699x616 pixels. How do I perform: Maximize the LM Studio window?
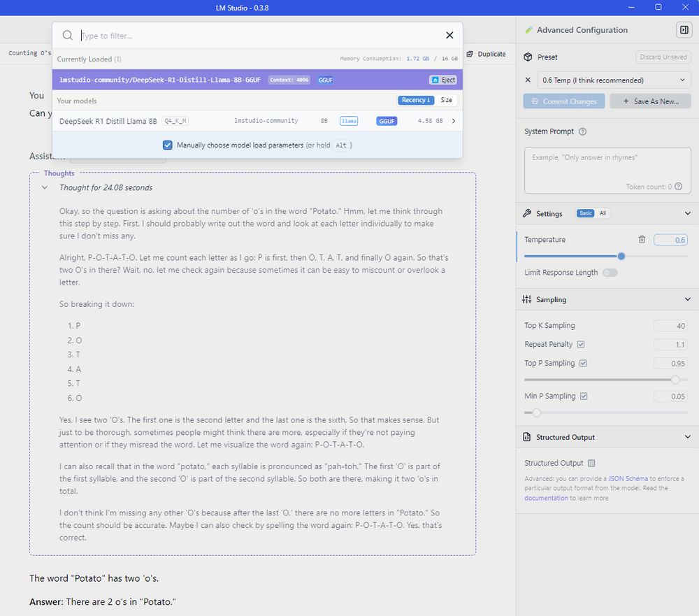point(658,7)
